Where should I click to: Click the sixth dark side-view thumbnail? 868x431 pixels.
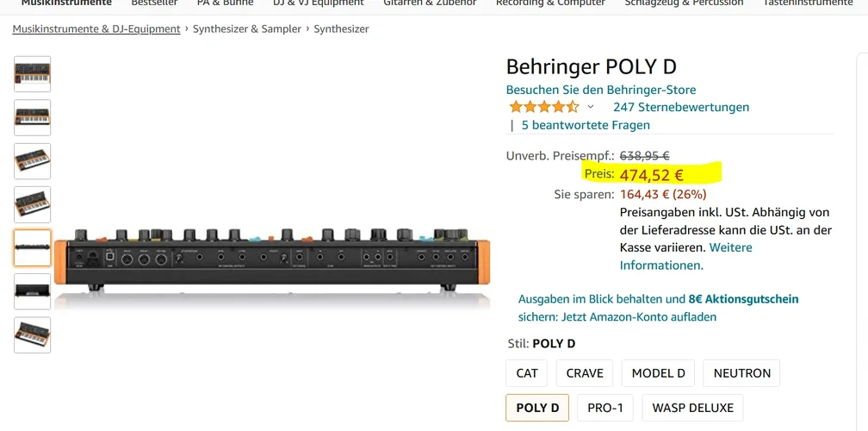point(33,291)
